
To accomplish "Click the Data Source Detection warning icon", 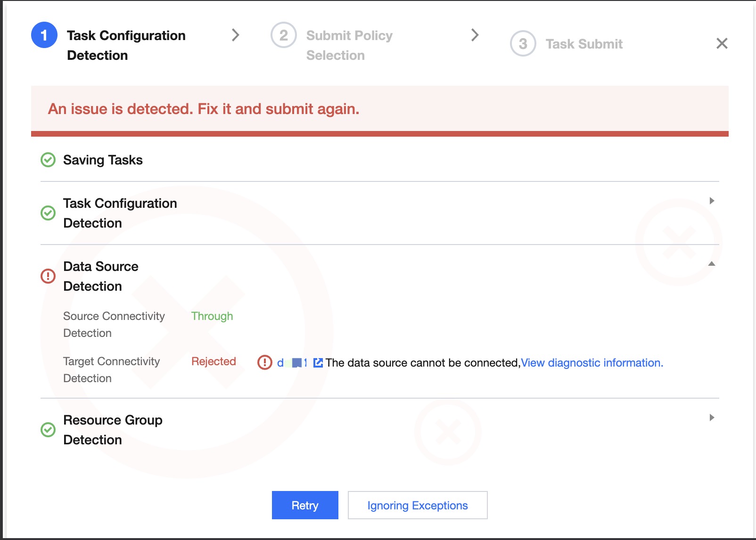I will pos(48,276).
